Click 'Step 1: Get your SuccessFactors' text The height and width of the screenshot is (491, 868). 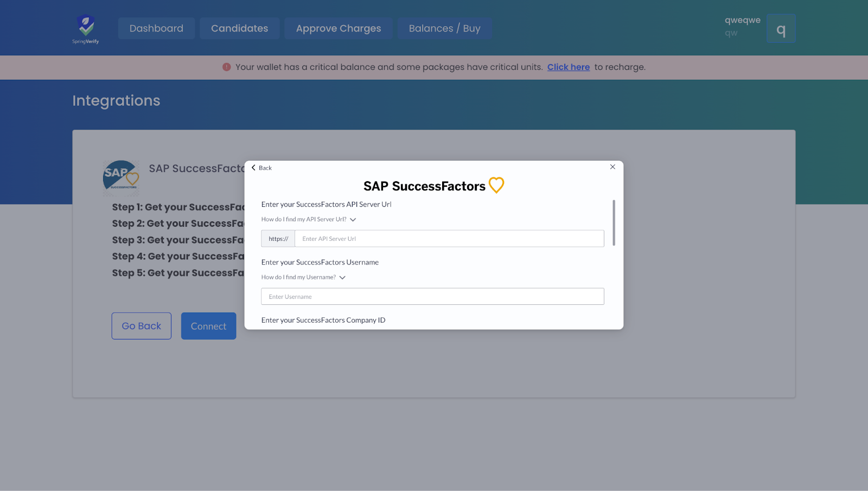click(178, 207)
